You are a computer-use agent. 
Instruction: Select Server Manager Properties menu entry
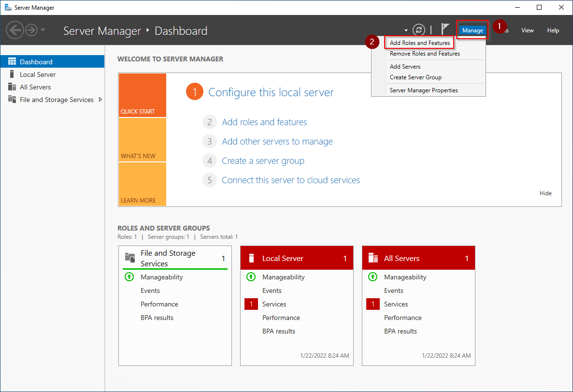click(x=424, y=90)
